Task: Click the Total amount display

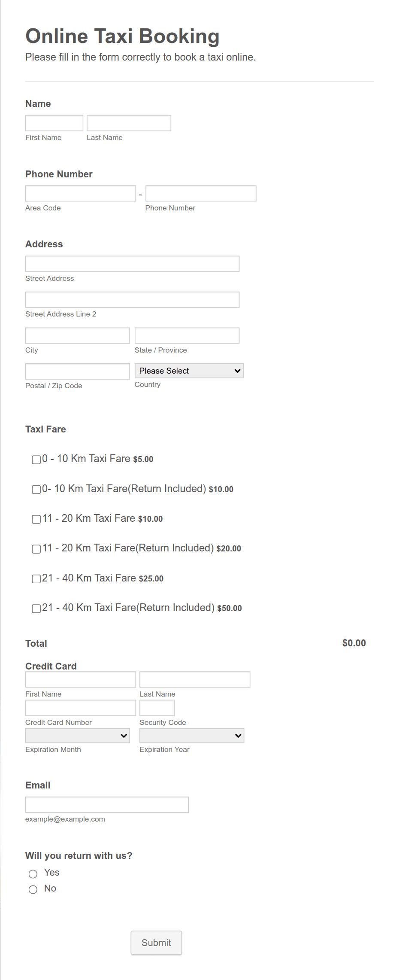Action: (354, 643)
